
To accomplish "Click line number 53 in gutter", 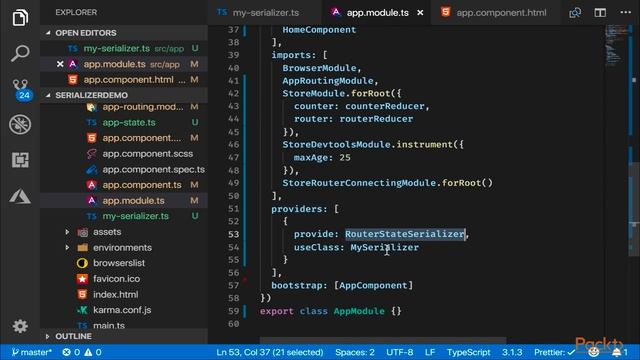I will pos(233,234).
